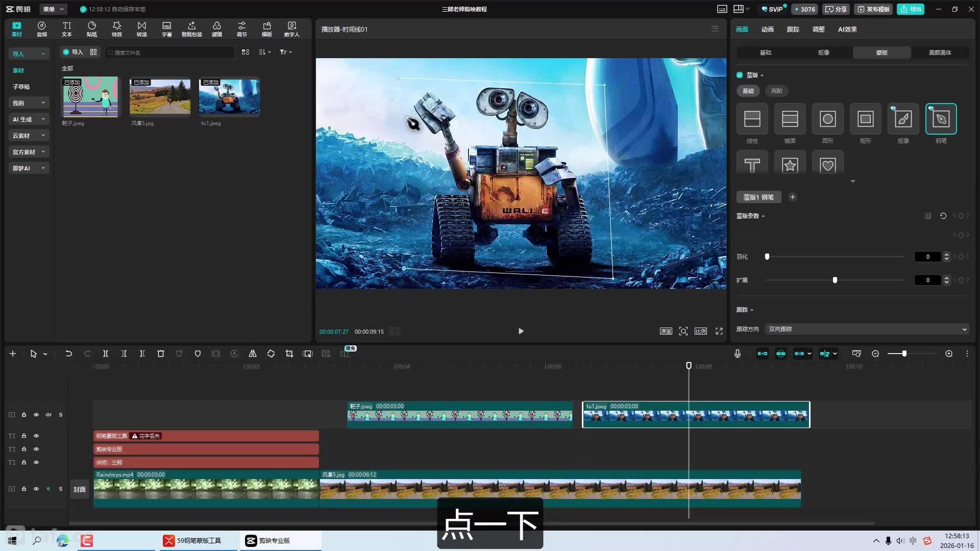
Task: Click the microphone voiceover record icon
Action: point(737,354)
